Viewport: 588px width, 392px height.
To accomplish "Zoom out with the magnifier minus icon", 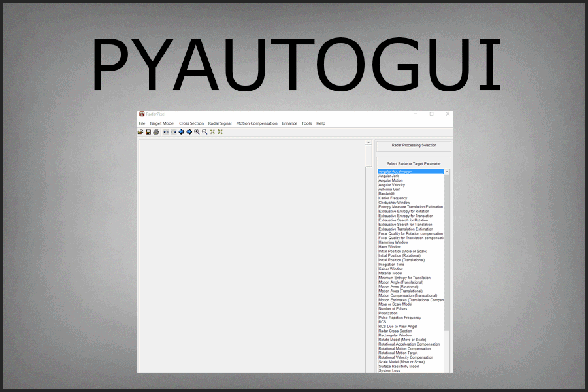I will (204, 131).
